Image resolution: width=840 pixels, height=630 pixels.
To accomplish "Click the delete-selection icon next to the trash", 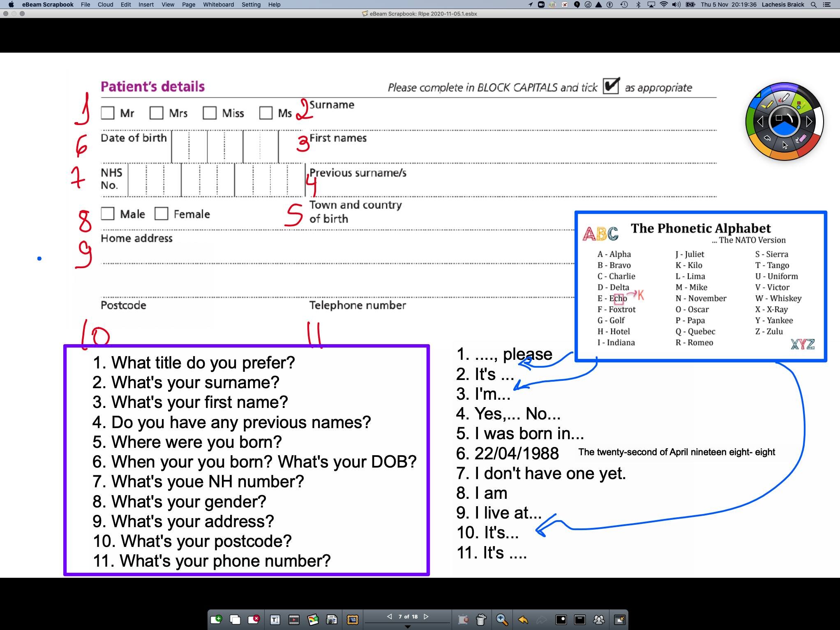I will click(x=463, y=619).
